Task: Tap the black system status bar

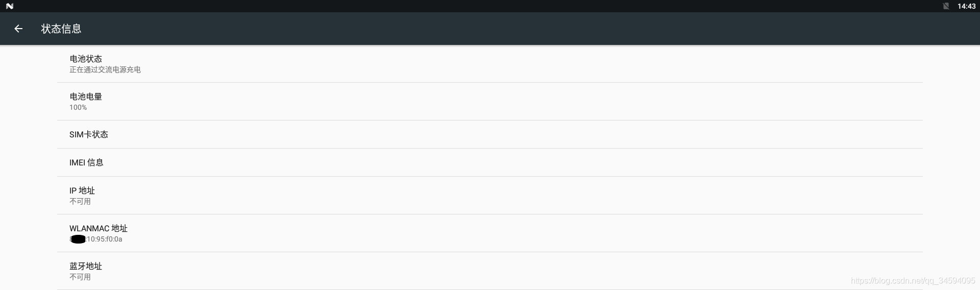Action: tap(490, 6)
